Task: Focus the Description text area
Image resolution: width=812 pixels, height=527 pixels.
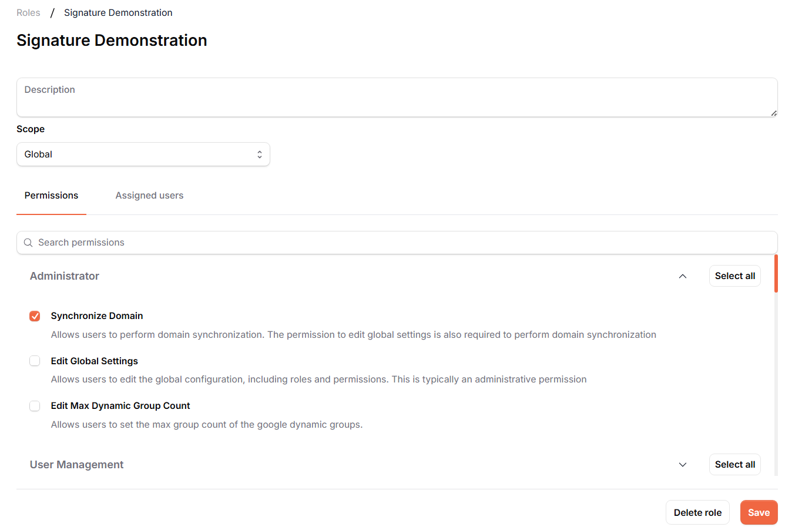Action: tap(397, 98)
